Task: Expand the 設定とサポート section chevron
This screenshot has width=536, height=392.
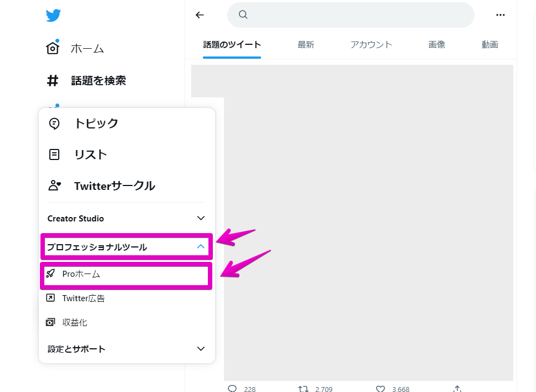Action: point(201,349)
